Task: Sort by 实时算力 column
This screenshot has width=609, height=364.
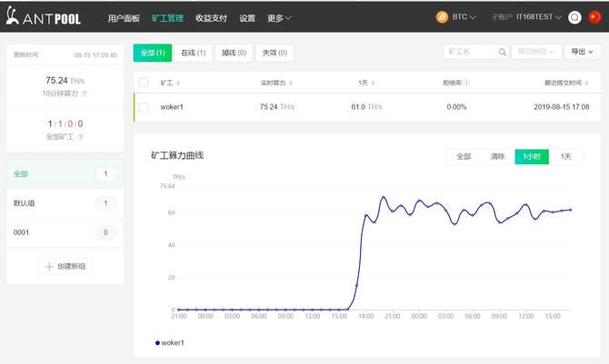Action: [291, 83]
